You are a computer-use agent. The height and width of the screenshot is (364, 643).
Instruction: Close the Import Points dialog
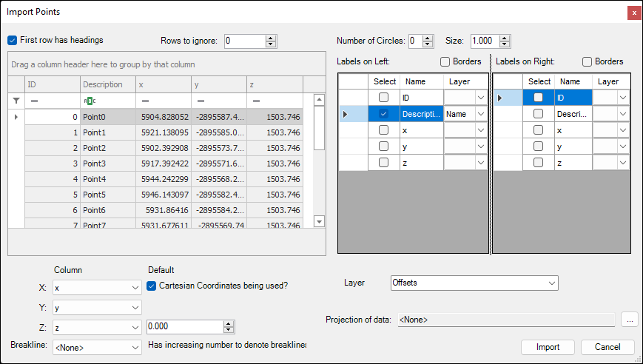(x=633, y=13)
